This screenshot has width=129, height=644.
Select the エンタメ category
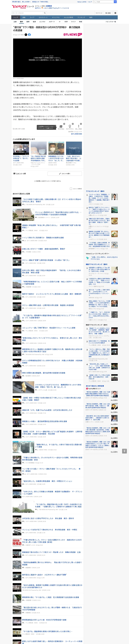coord(42,22)
